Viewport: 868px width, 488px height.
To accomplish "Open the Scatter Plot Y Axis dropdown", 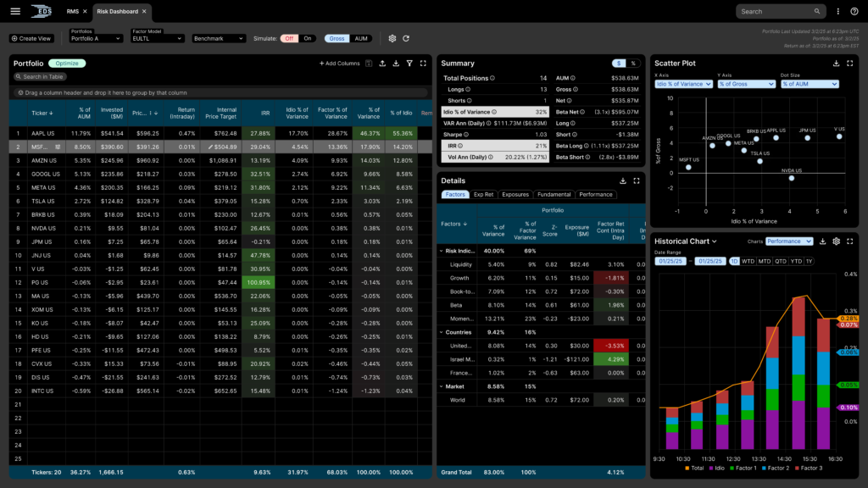I will (746, 84).
